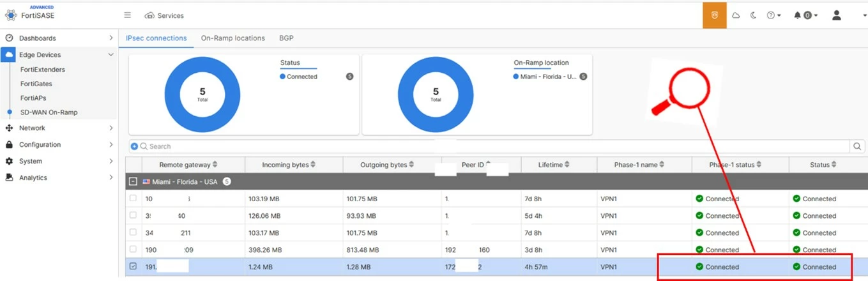Click the Analytics icon in sidebar
This screenshot has width=868, height=281.
click(9, 178)
